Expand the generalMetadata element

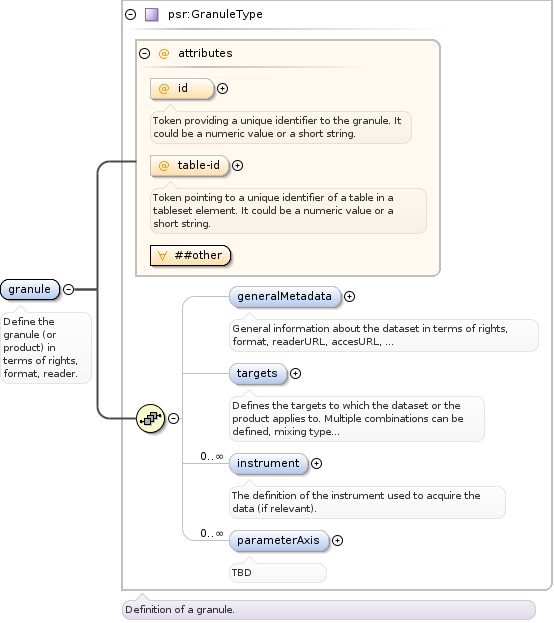(x=349, y=296)
